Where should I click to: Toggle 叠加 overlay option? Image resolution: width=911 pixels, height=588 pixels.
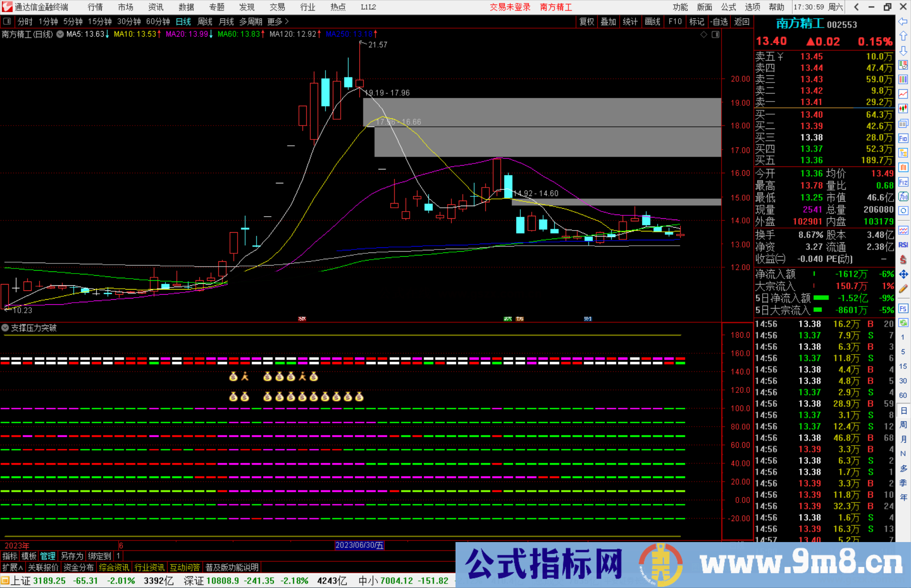[608, 21]
